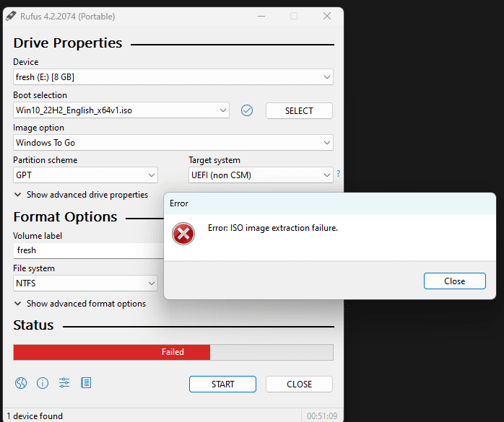504x422 pixels.
Task: Open the Device dropdown
Action: point(173,77)
